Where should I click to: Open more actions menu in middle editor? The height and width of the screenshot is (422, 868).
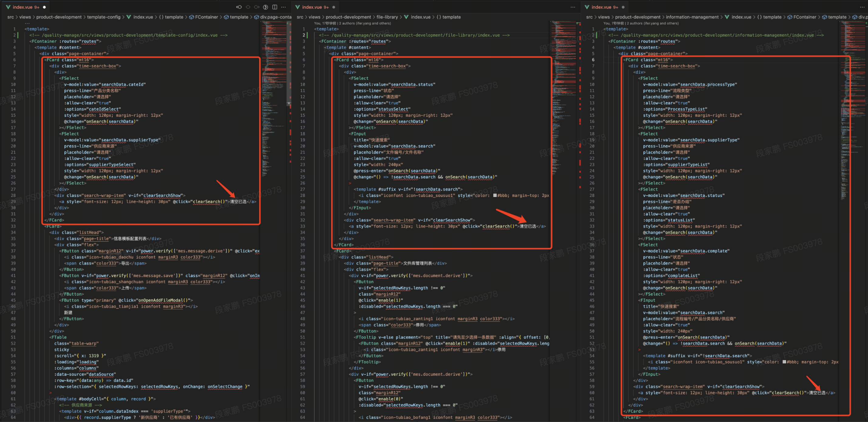pyautogui.click(x=573, y=7)
